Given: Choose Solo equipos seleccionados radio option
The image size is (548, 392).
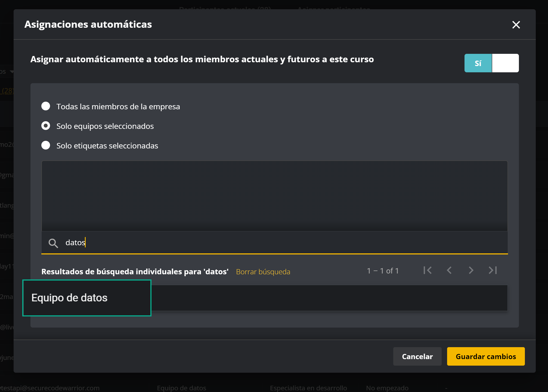Looking at the screenshot, I should coord(46,126).
